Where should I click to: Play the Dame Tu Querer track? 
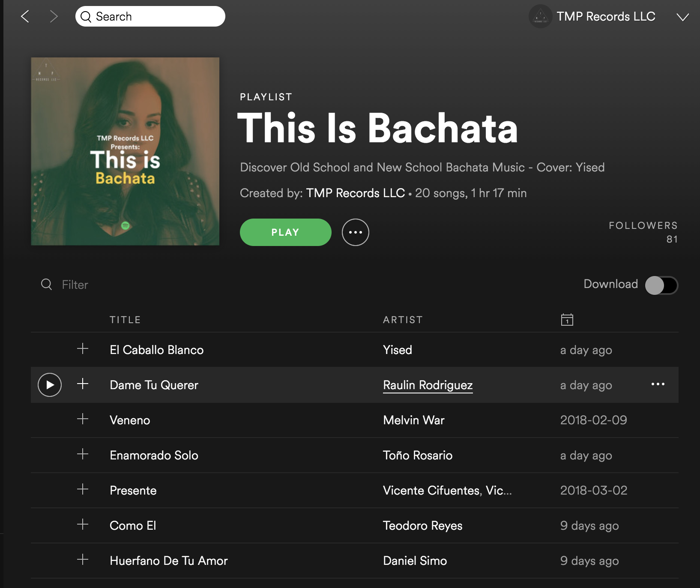coord(50,385)
